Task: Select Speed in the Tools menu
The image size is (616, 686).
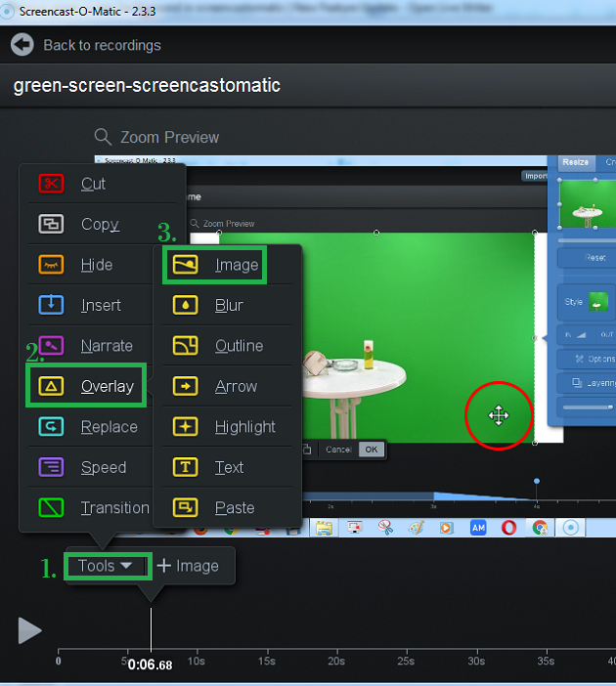Action: 91,467
